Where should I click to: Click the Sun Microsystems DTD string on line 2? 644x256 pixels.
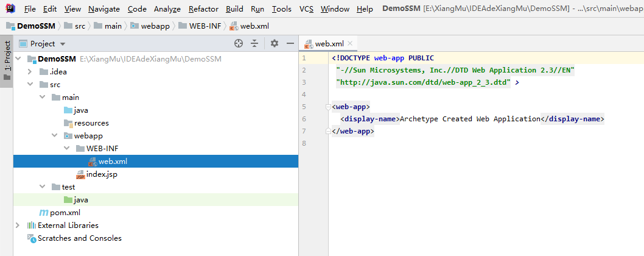(455, 70)
